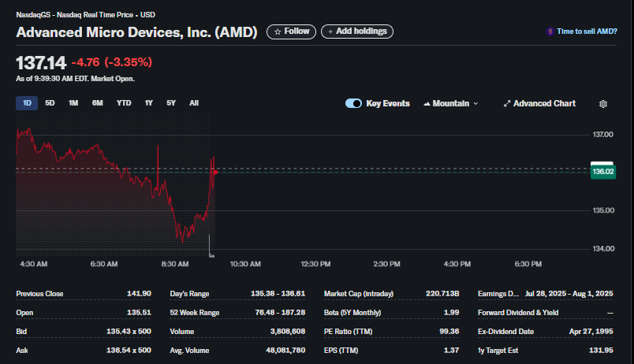Click the Ask value 136.54 x 500
The image size is (634, 364).
click(129, 351)
